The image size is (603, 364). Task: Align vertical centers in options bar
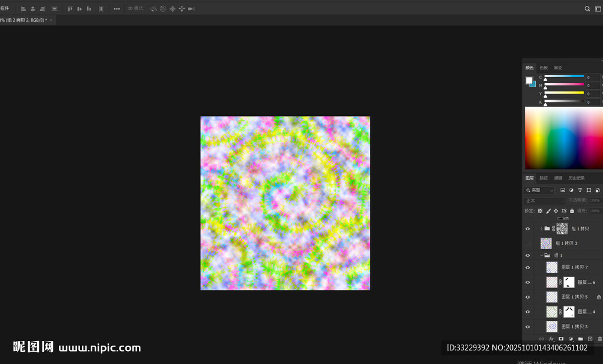[x=79, y=8]
